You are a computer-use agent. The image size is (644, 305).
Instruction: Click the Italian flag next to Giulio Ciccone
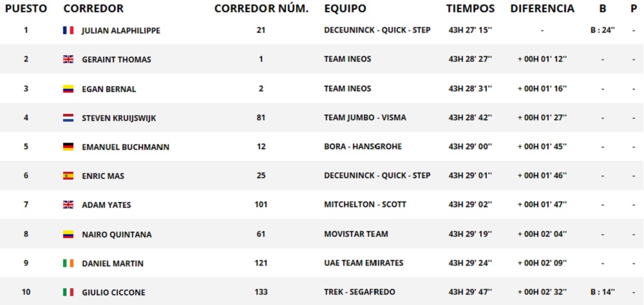[68, 292]
